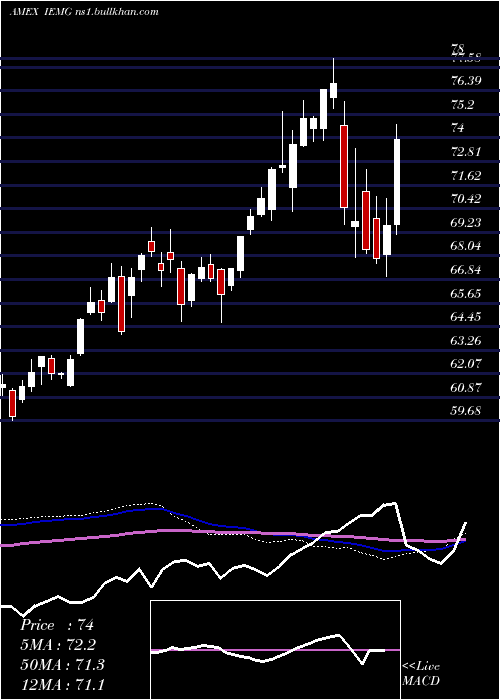Click the 70.42 price axis label
This screenshot has width=500, height=700.
tap(466, 199)
